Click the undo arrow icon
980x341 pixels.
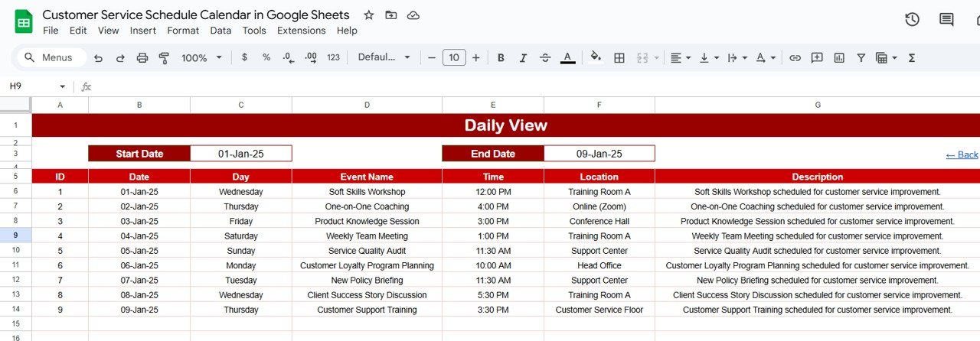point(98,58)
